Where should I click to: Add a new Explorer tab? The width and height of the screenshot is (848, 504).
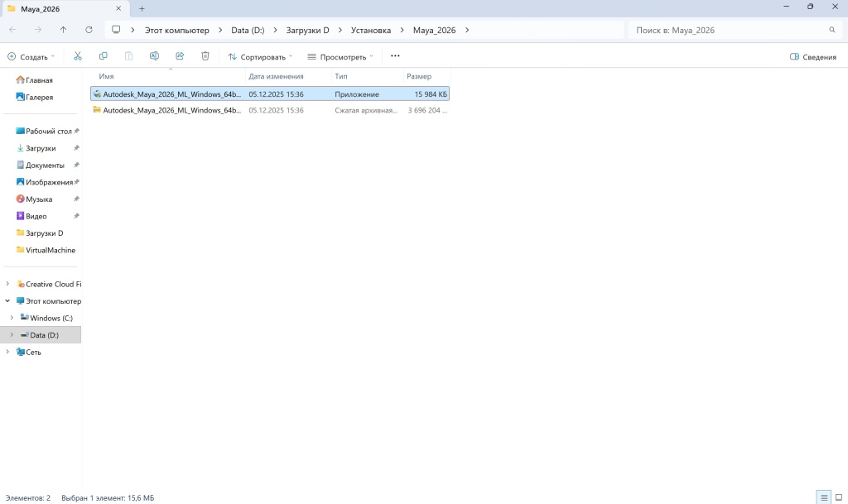point(142,8)
